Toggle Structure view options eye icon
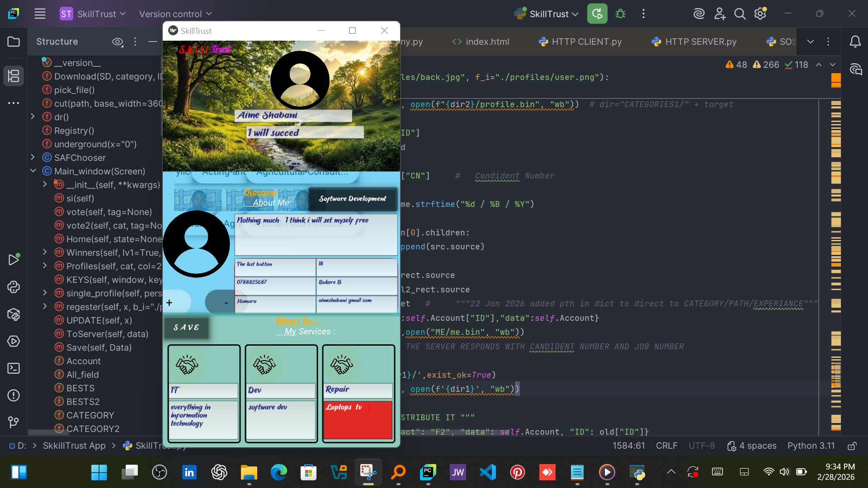This screenshot has height=488, width=868. [118, 42]
